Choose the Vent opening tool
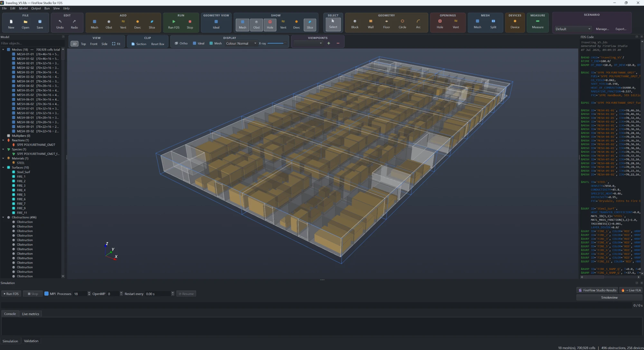The height and width of the screenshot is (350, 644). click(456, 24)
